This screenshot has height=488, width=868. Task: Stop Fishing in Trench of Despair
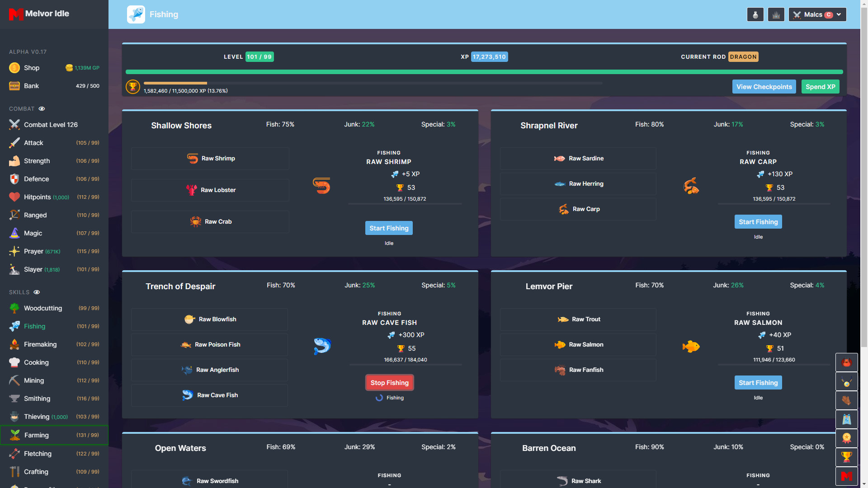[x=389, y=382]
